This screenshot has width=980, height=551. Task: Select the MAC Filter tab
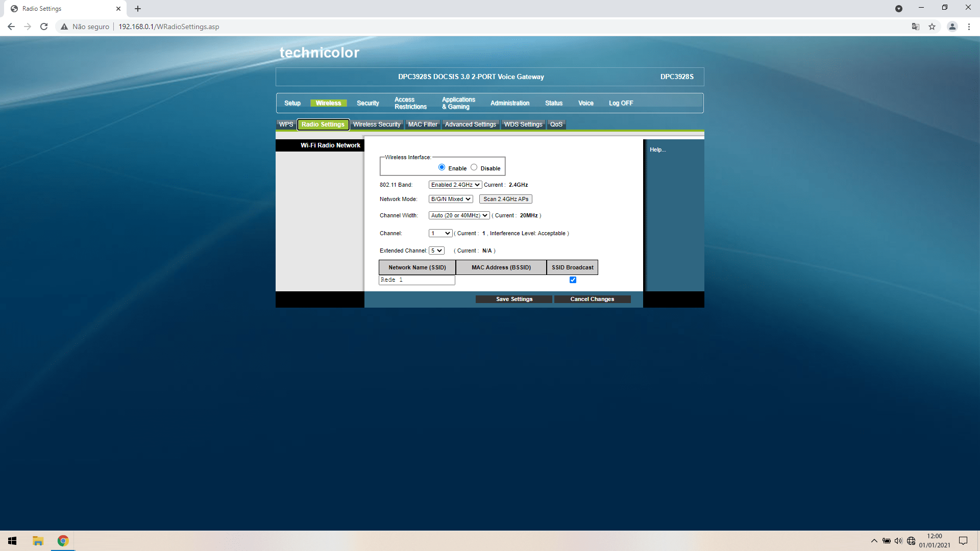click(x=423, y=124)
